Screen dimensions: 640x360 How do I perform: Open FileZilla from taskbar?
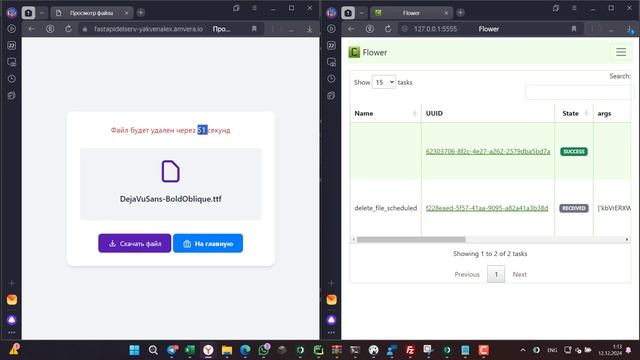410,350
